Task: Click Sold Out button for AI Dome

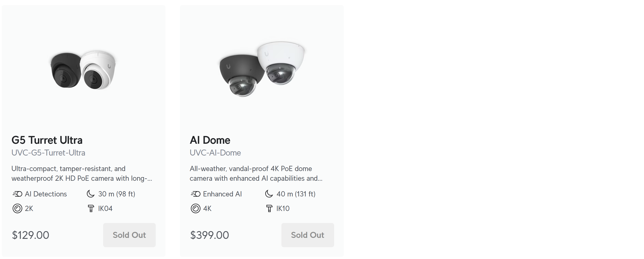Action: (308, 235)
